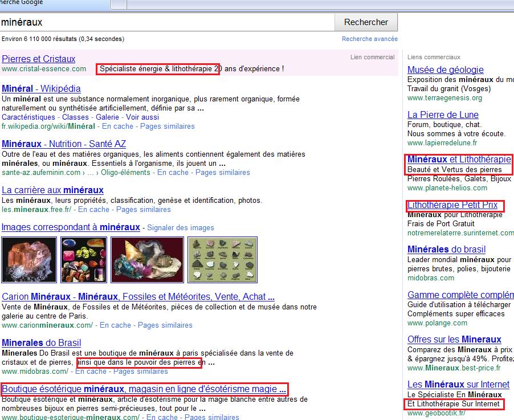Viewport: 514px width, 420px height.
Task: Open the Offres sur les Mineraux ad
Action: tap(454, 339)
